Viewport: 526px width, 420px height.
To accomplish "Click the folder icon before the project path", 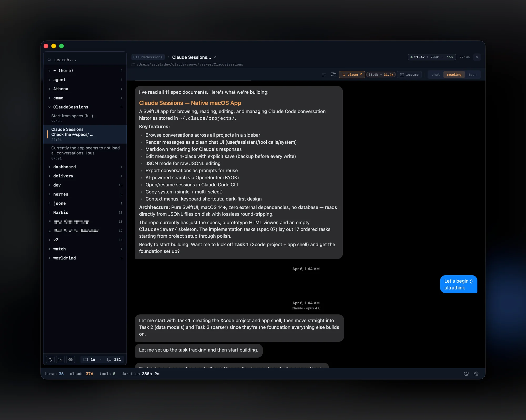I will coord(133,64).
